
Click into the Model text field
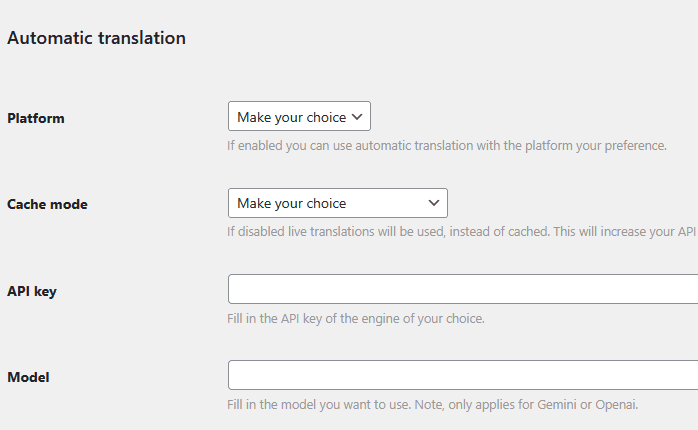[x=462, y=375]
